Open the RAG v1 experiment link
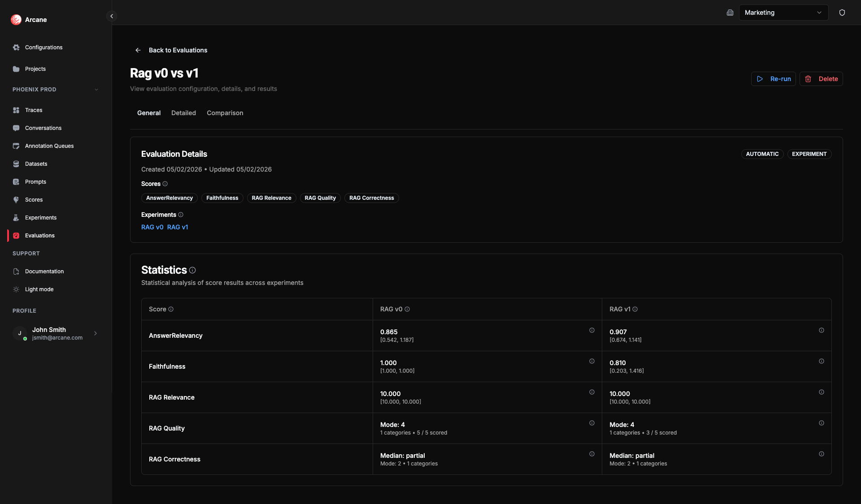Viewport: 861px width, 504px height. [x=178, y=227]
